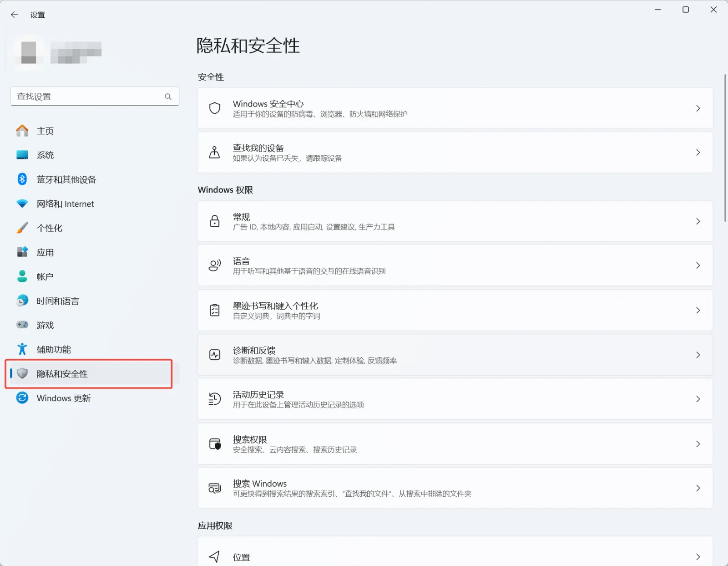Click the speech icon beside 语音

click(215, 265)
